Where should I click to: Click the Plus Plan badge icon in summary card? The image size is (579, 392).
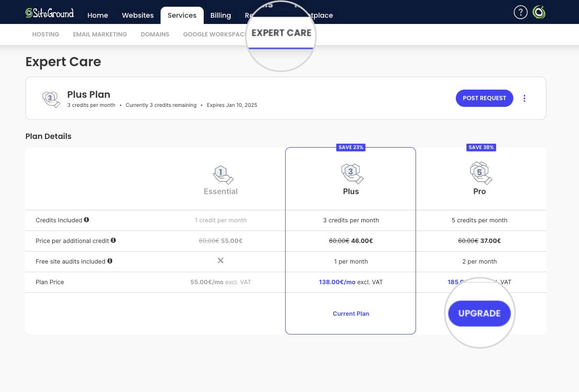(51, 99)
